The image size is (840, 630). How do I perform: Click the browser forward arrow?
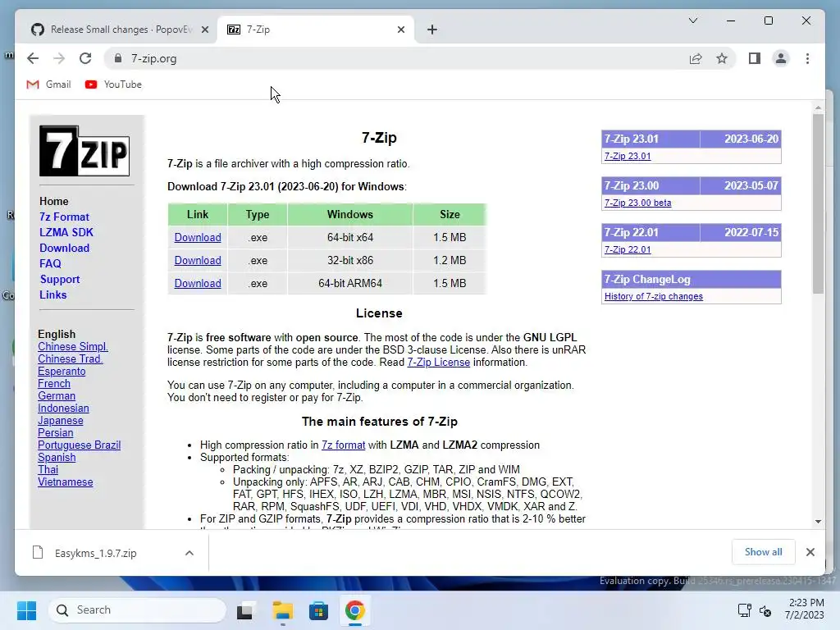59,58
